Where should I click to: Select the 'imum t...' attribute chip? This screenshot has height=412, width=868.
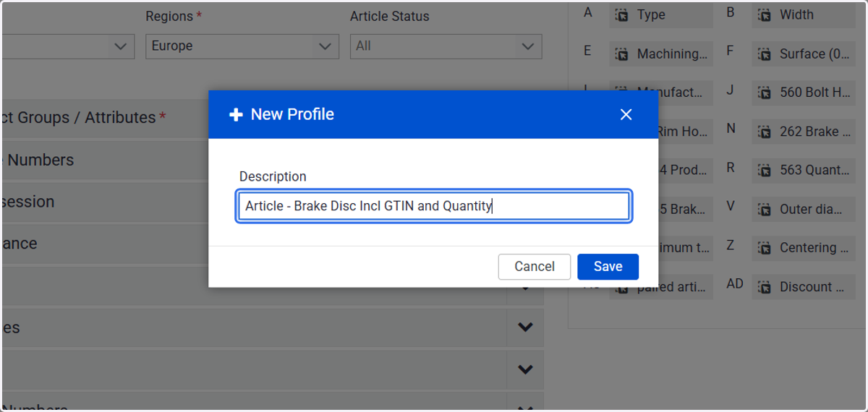pyautogui.click(x=684, y=248)
